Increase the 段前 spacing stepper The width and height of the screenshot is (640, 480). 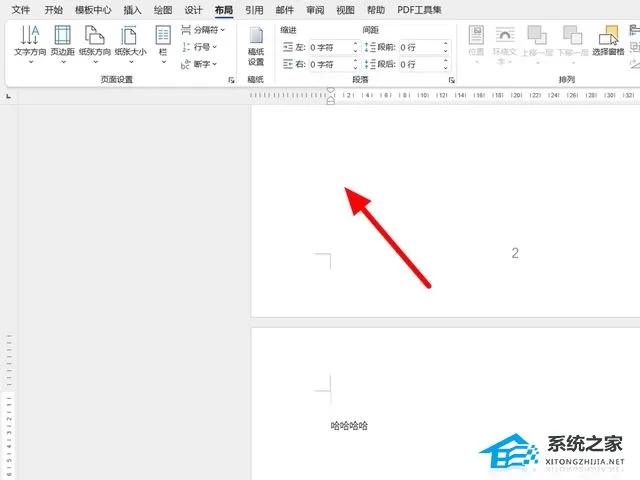point(446,44)
